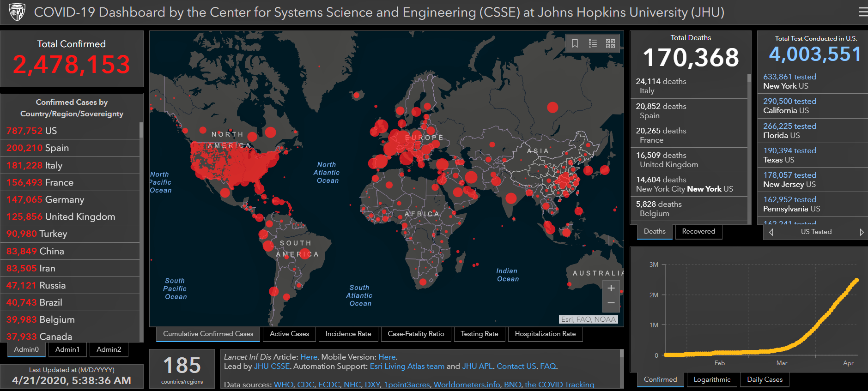Open the WHO data source link
The width and height of the screenshot is (868, 391).
(283, 385)
